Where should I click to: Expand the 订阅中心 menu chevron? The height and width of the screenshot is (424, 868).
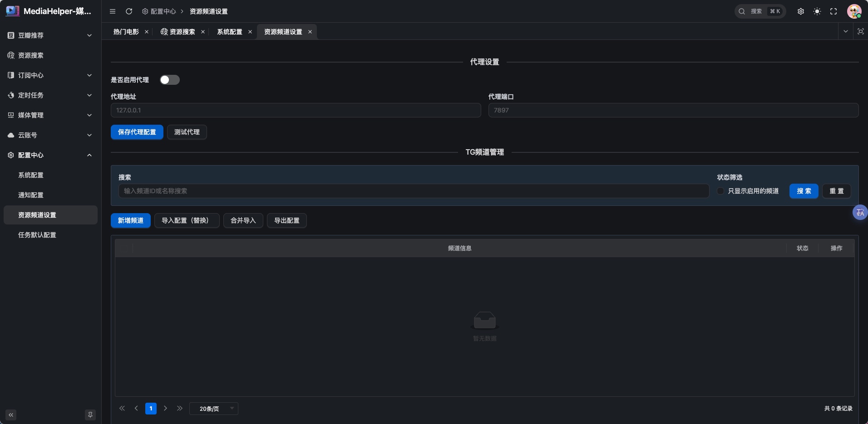[89, 75]
